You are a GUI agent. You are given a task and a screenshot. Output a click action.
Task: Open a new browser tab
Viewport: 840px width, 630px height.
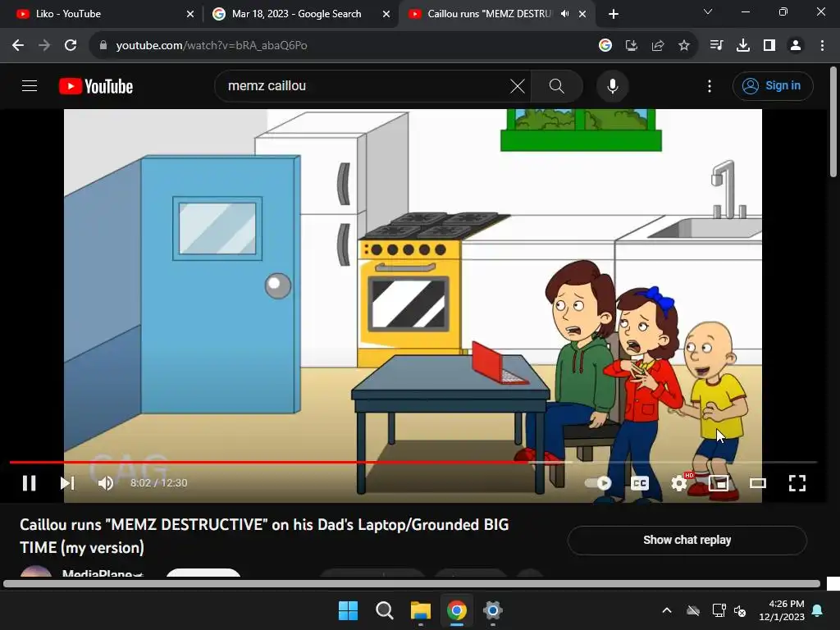(x=614, y=14)
